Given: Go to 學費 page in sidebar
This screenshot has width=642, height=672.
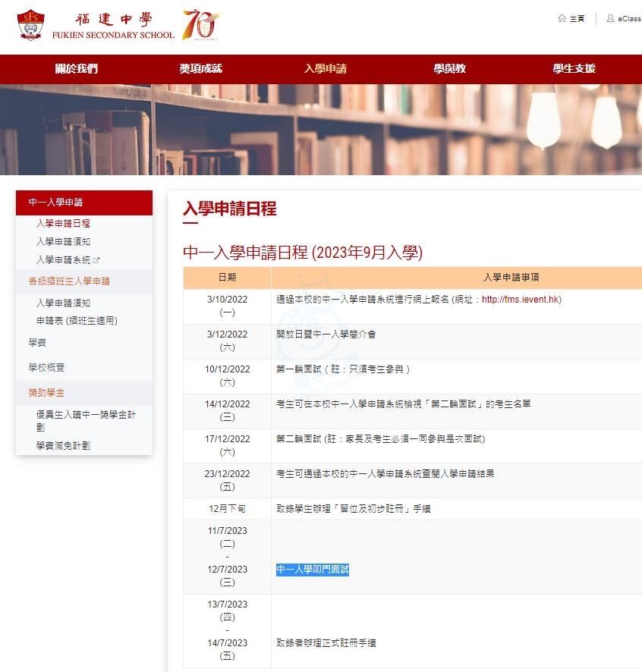Looking at the screenshot, I should click(37, 343).
